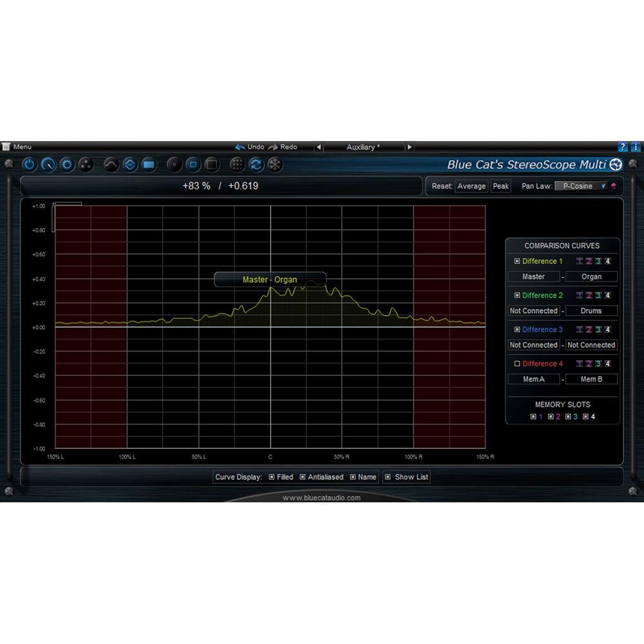Click the refresh/sync icon in toolbar
644x644 pixels.
pos(255,165)
